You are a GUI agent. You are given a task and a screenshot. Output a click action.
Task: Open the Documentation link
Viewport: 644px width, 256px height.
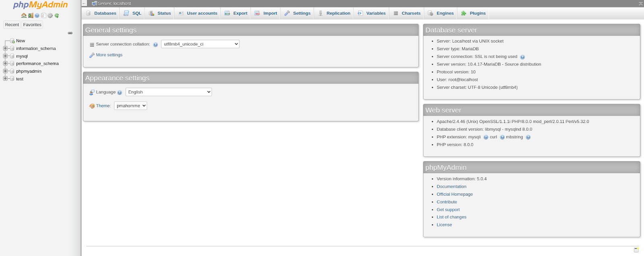tap(451, 186)
